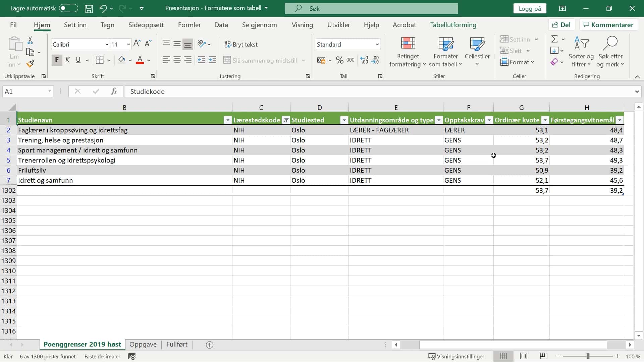Click the AutoSum sigma icon
This screenshot has height=362, width=644.
(x=554, y=39)
